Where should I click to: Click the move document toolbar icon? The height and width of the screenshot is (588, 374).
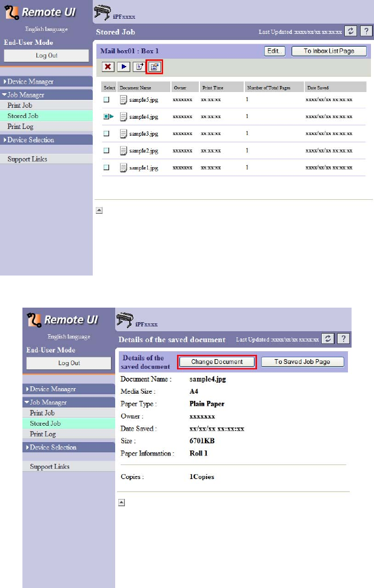tap(139, 67)
